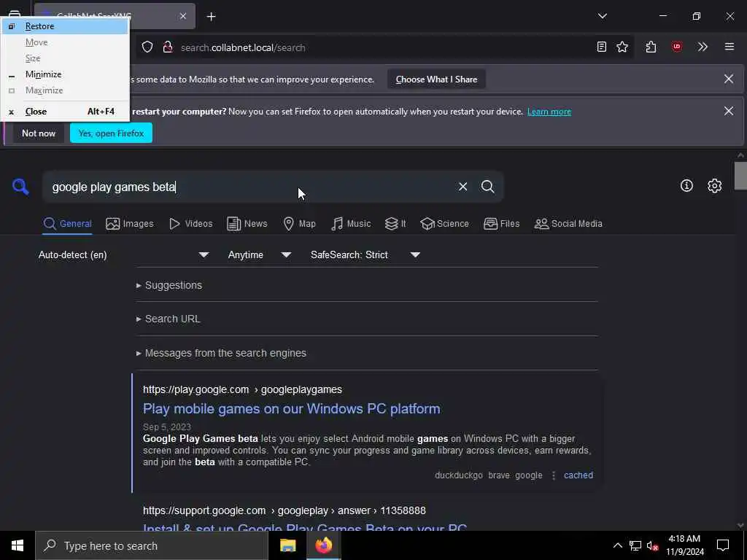Click the Firefox taskbar icon
The width and height of the screenshot is (747, 560).
[323, 545]
